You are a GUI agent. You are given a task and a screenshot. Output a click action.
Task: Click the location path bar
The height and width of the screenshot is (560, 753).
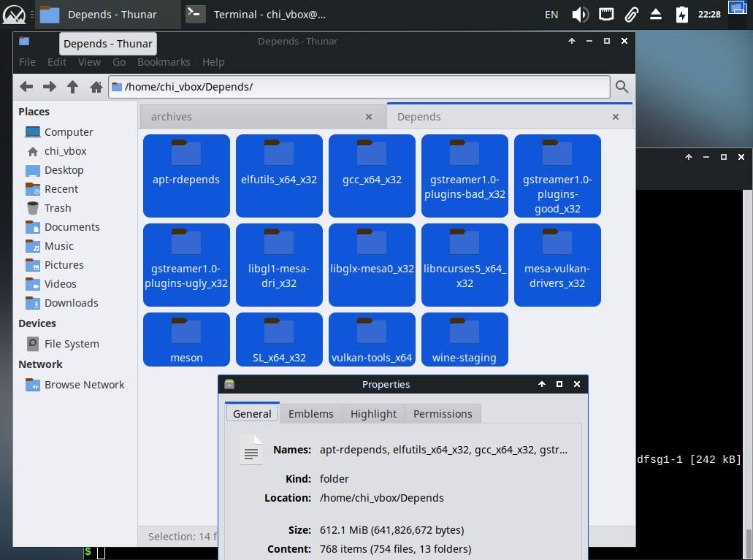click(359, 87)
